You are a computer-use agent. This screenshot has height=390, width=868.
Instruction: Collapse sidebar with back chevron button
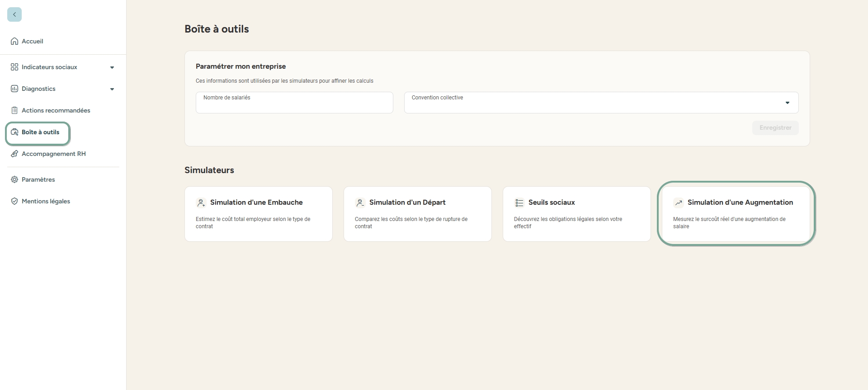coord(14,14)
